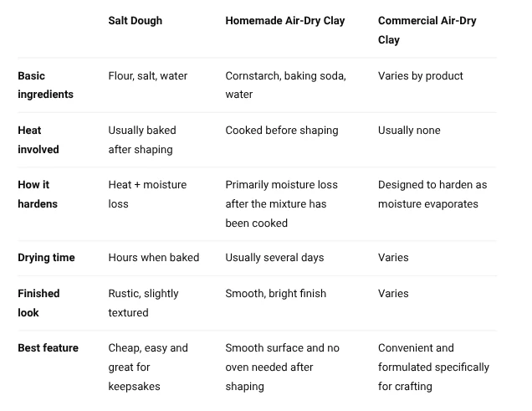This screenshot has height=411, width=532.
Task: Select the Smooth, bright finish cell
Action: click(x=275, y=294)
